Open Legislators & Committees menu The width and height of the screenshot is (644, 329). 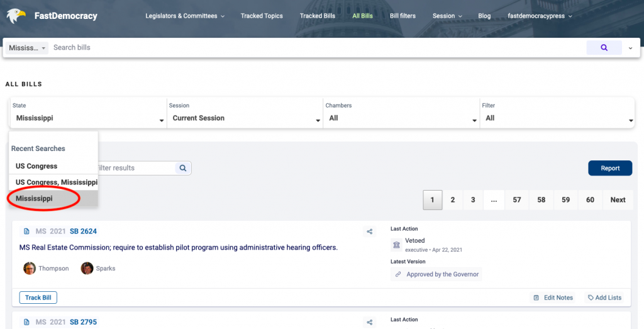click(185, 16)
